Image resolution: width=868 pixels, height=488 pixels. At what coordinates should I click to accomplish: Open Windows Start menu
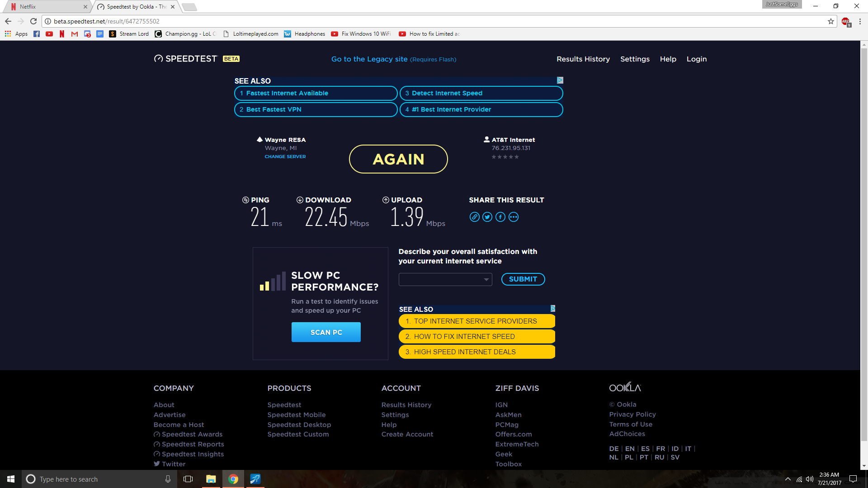[x=11, y=479]
